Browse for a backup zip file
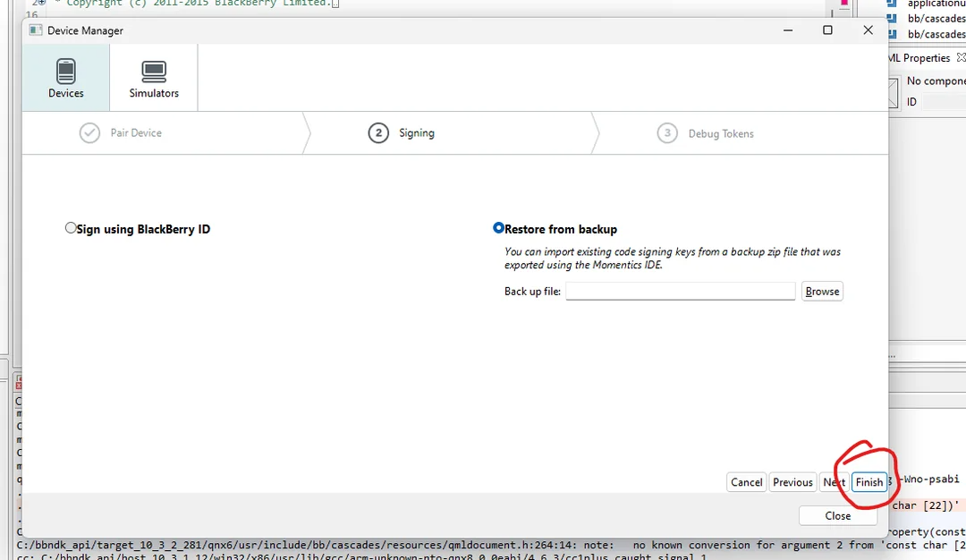Viewport: 966px width, 560px height. pos(822,292)
